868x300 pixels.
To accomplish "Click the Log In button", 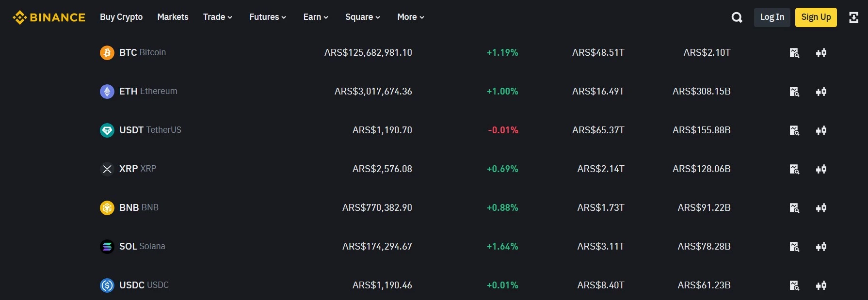I will 772,17.
